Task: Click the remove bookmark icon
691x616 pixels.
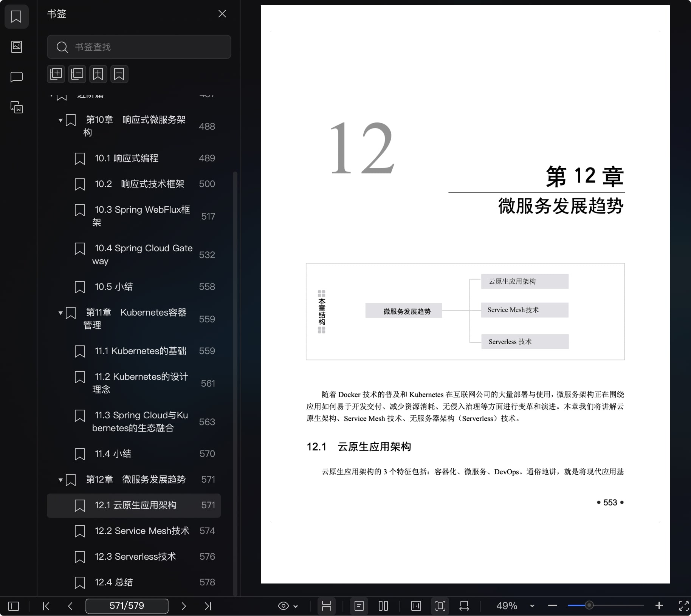Action: (119, 74)
